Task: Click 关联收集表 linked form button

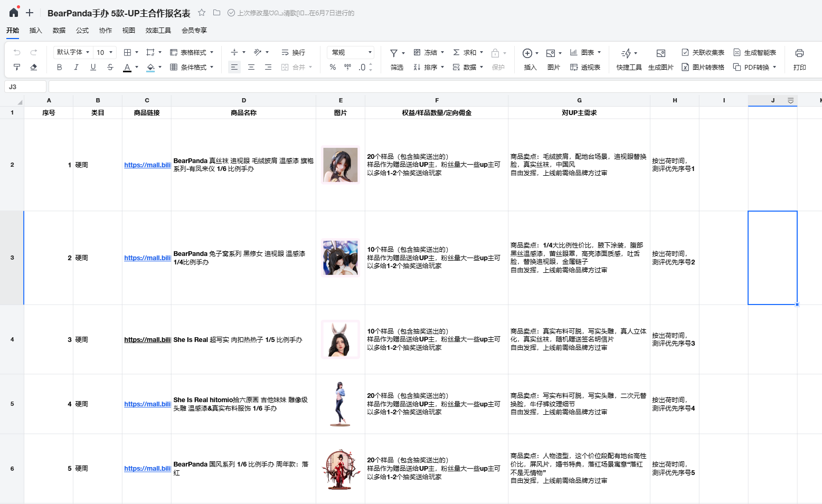Action: [x=703, y=52]
